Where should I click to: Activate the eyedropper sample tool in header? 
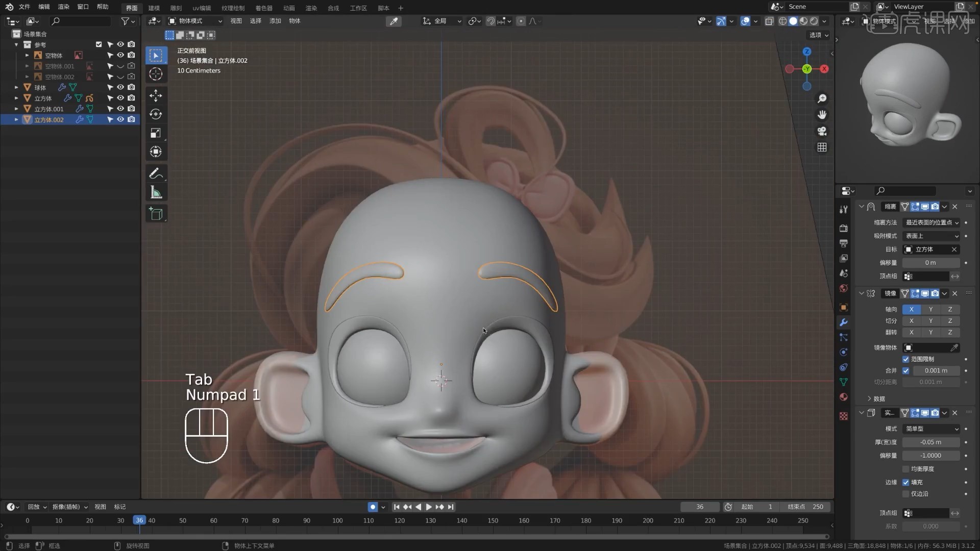click(394, 21)
